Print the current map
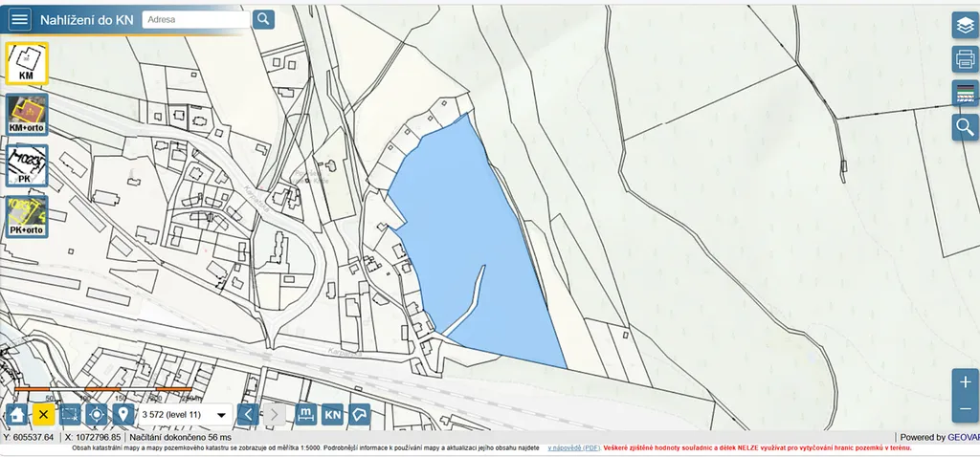Screen dimensions: 980x457 click(x=965, y=59)
